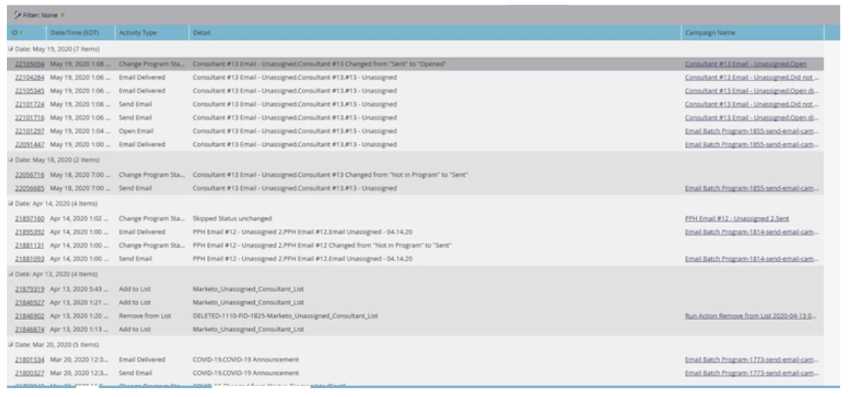Open activity ID 21881131
The image size is (868, 397).
[x=30, y=245]
